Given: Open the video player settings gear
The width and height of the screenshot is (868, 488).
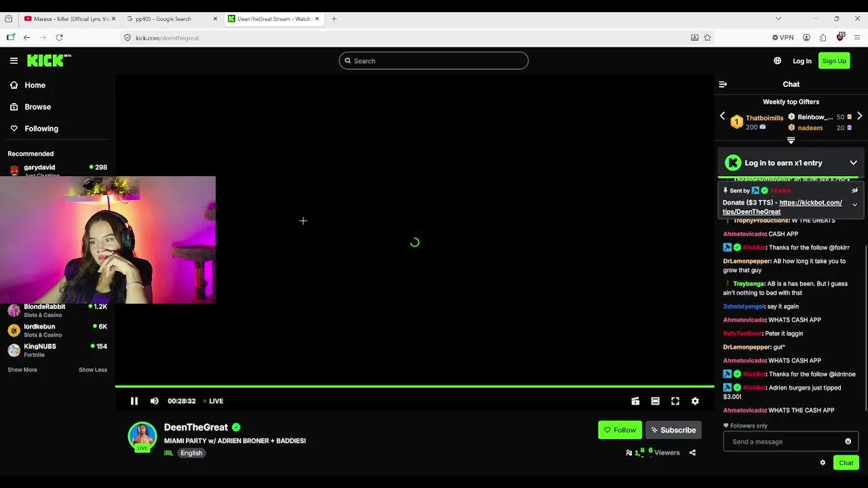Looking at the screenshot, I should [x=695, y=401].
